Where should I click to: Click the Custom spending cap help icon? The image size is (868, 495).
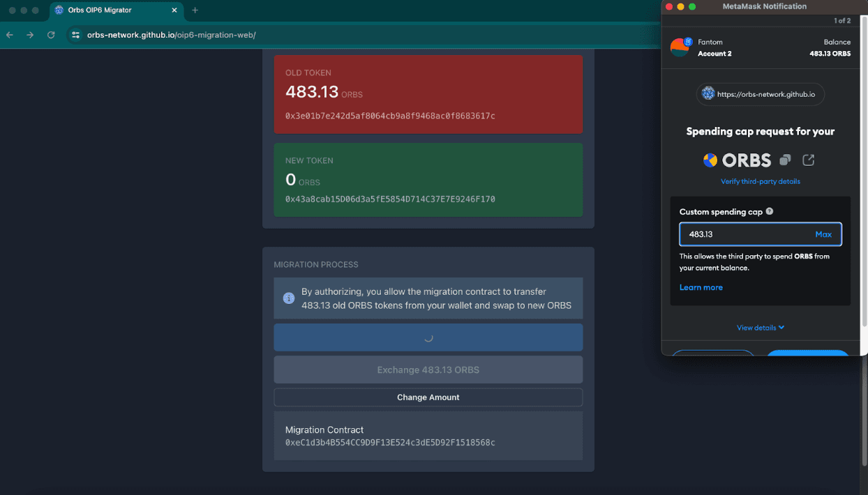pos(770,211)
